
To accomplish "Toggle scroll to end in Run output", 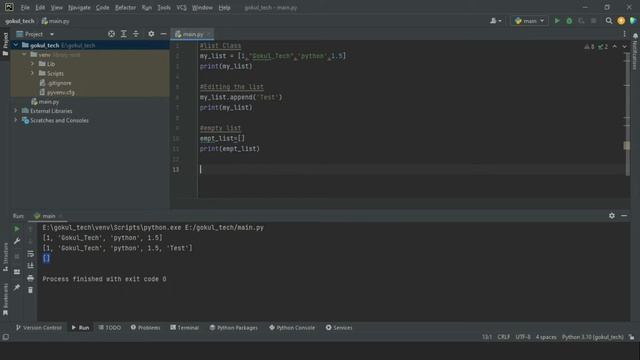I will [x=31, y=266].
